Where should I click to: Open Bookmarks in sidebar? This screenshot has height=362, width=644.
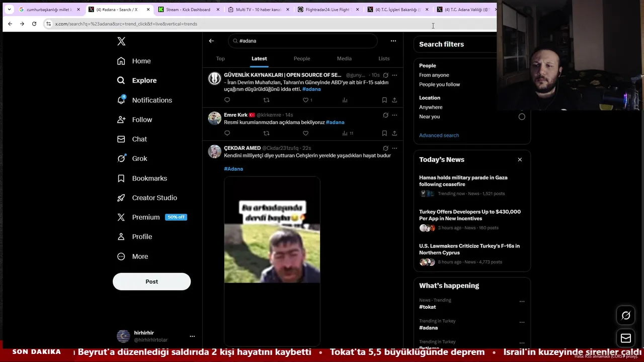pyautogui.click(x=142, y=178)
